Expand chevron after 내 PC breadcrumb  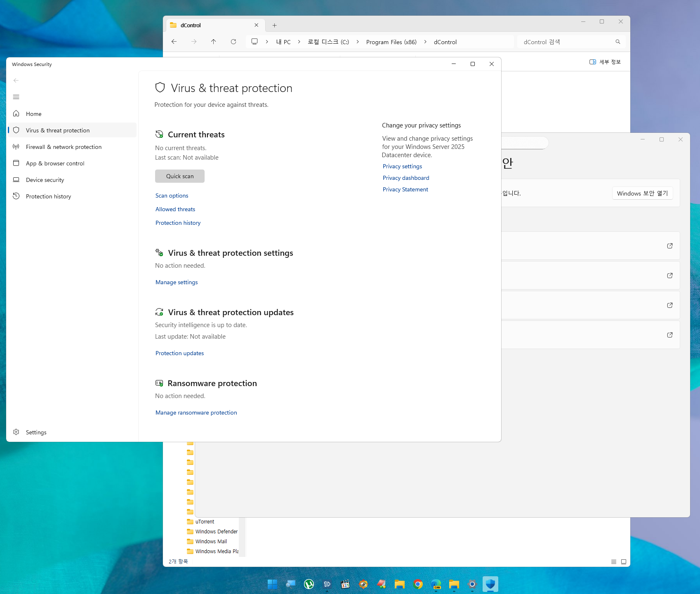(299, 42)
